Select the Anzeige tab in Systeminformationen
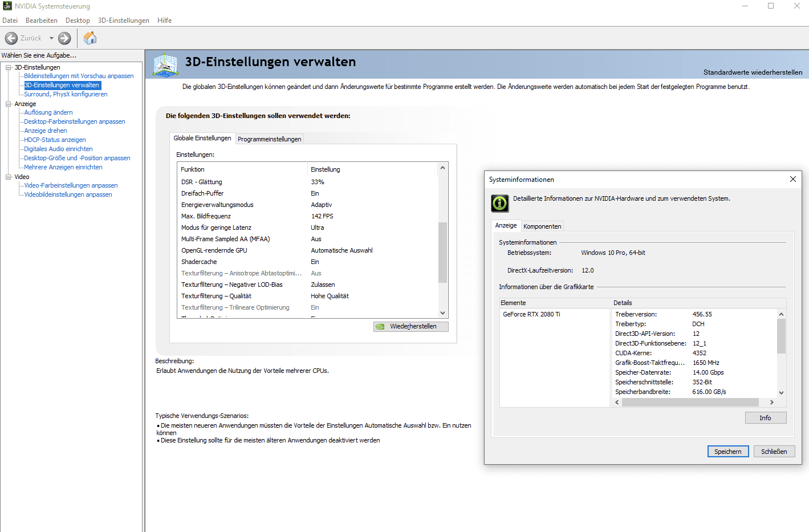Screen dimensions: 809x532 506,225
